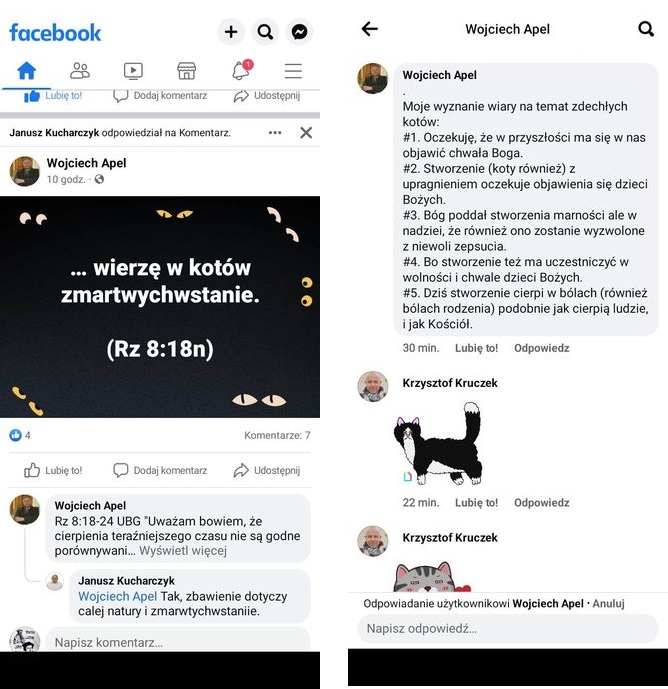Image resolution: width=668 pixels, height=689 pixels.
Task: Tap search magnifier in Wojciech Apel thread
Action: (x=646, y=29)
